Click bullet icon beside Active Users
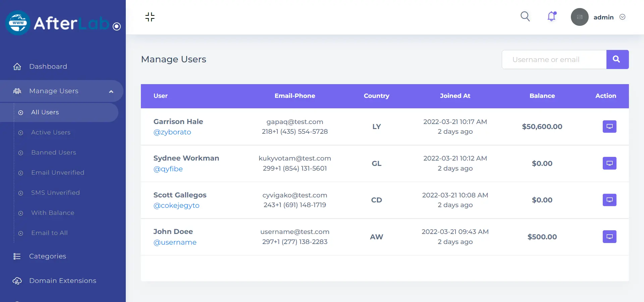 point(21,133)
